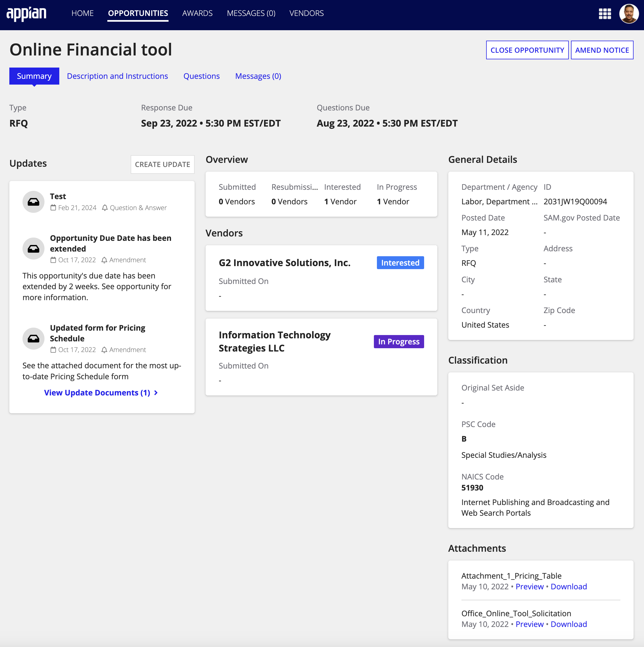Click NAICS Code value 51930
This screenshot has height=647, width=644.
(x=472, y=488)
